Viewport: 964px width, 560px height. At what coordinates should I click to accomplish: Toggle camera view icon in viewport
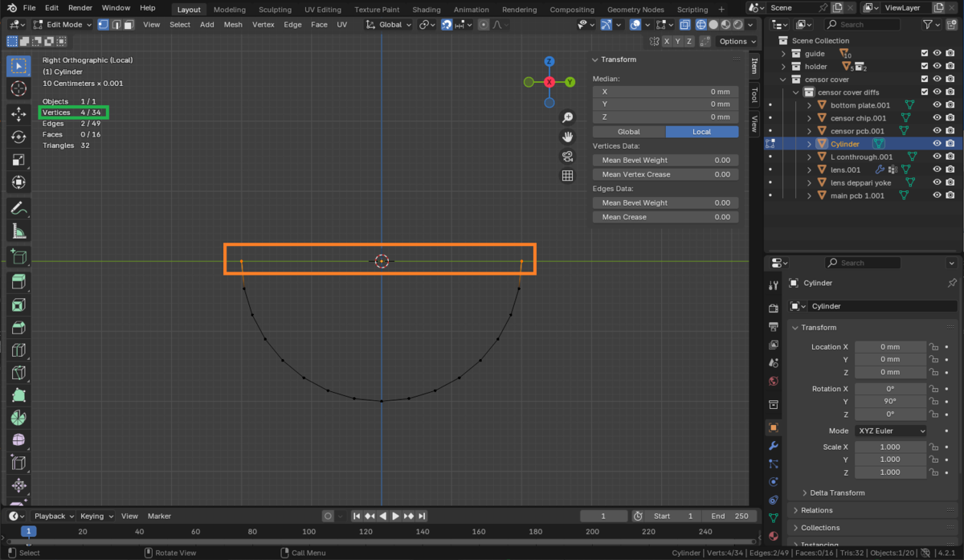tap(567, 156)
